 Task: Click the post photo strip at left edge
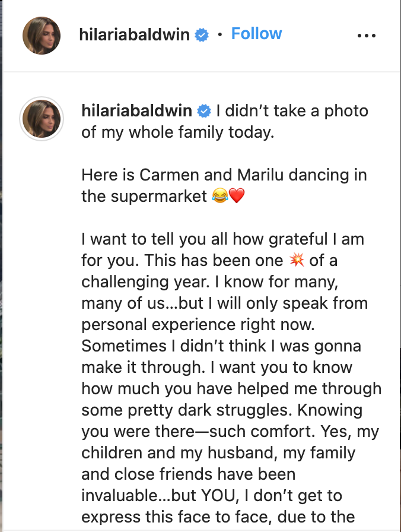[1, 266]
